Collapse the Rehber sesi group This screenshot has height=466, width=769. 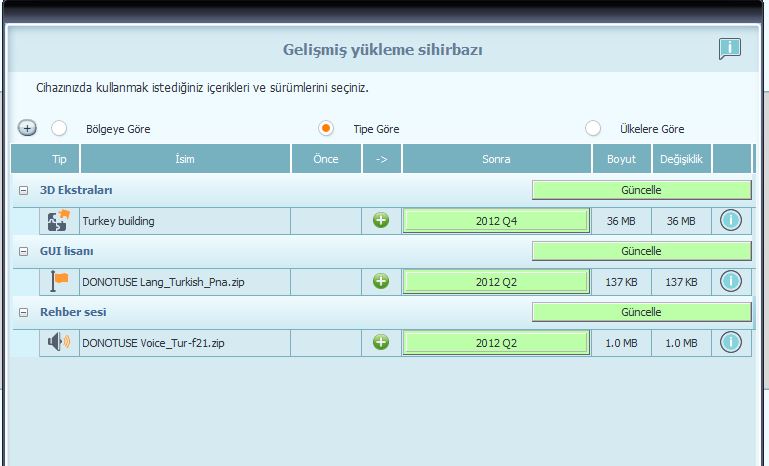[23, 312]
